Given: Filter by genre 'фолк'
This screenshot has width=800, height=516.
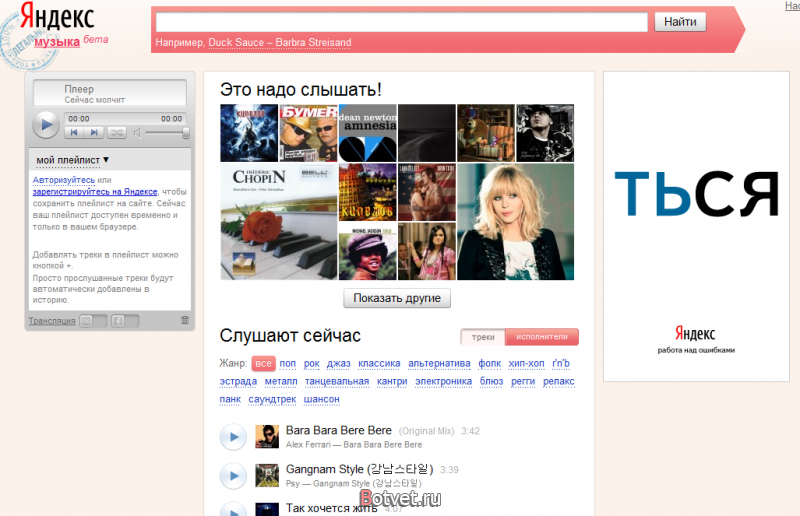Looking at the screenshot, I should [490, 363].
